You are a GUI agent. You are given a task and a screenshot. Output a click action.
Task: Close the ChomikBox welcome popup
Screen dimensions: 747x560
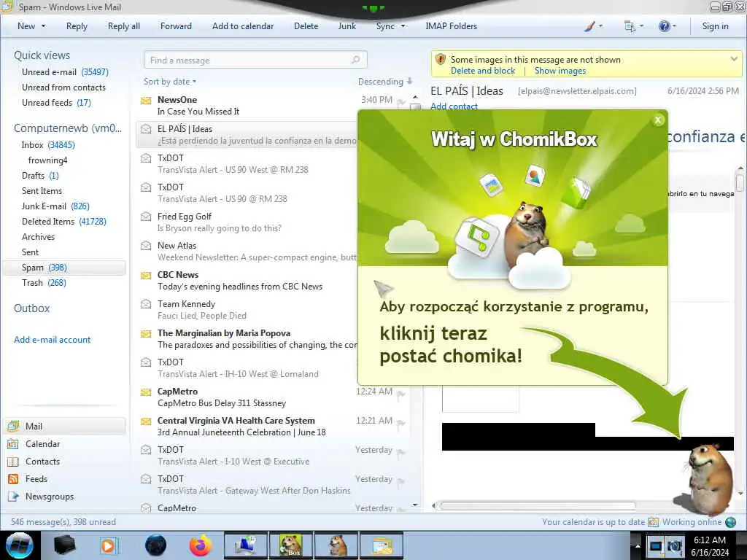pyautogui.click(x=658, y=120)
